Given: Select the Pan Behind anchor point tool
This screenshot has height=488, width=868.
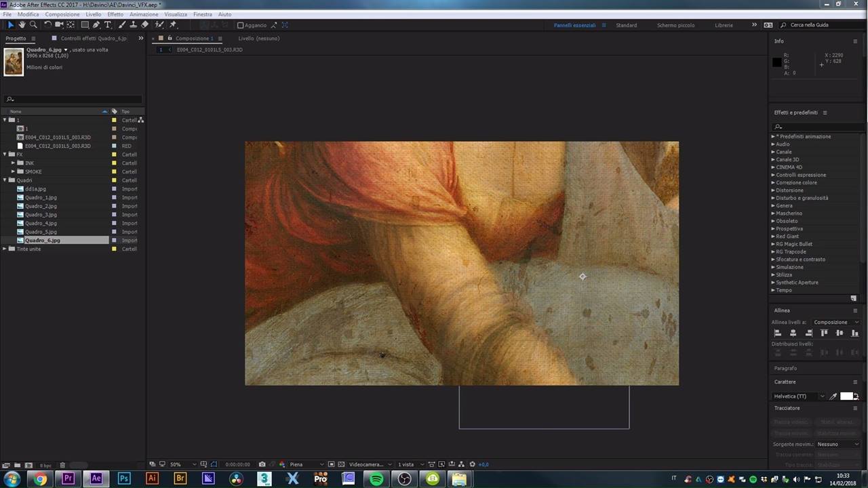Looking at the screenshot, I should pos(71,25).
